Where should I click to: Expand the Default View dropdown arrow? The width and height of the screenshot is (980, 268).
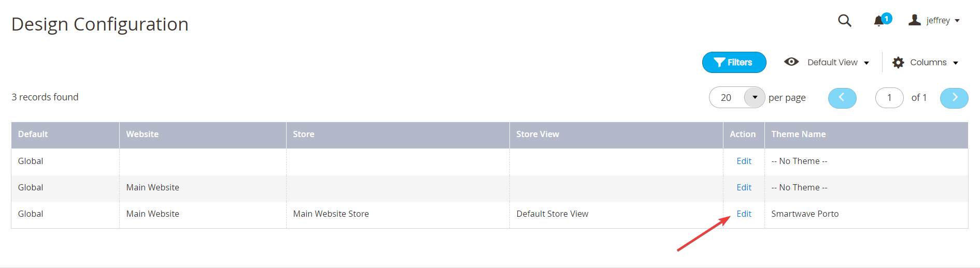(867, 63)
